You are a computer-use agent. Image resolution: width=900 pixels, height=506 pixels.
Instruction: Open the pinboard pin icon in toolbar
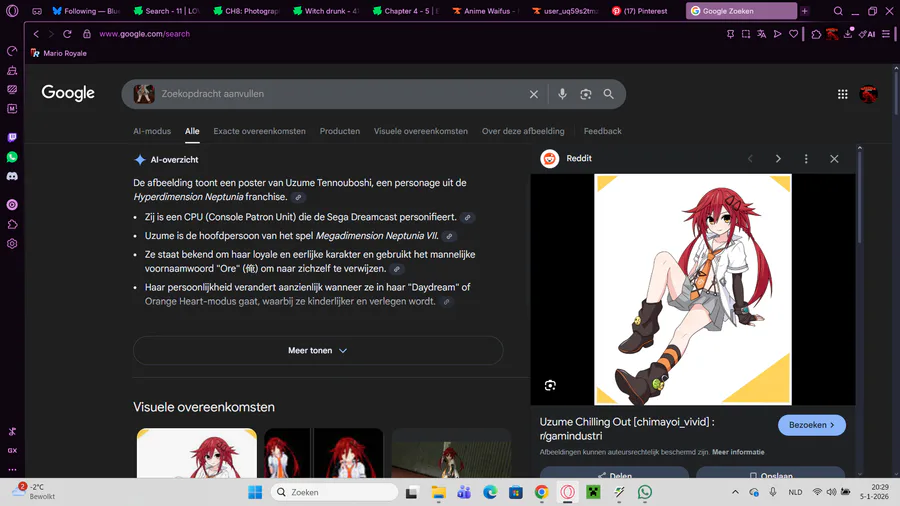tap(730, 34)
